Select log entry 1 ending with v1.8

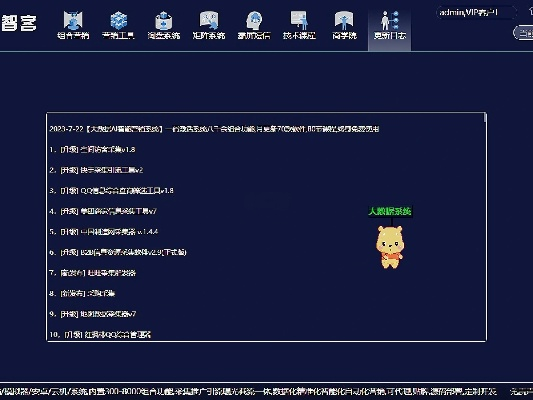coord(92,150)
